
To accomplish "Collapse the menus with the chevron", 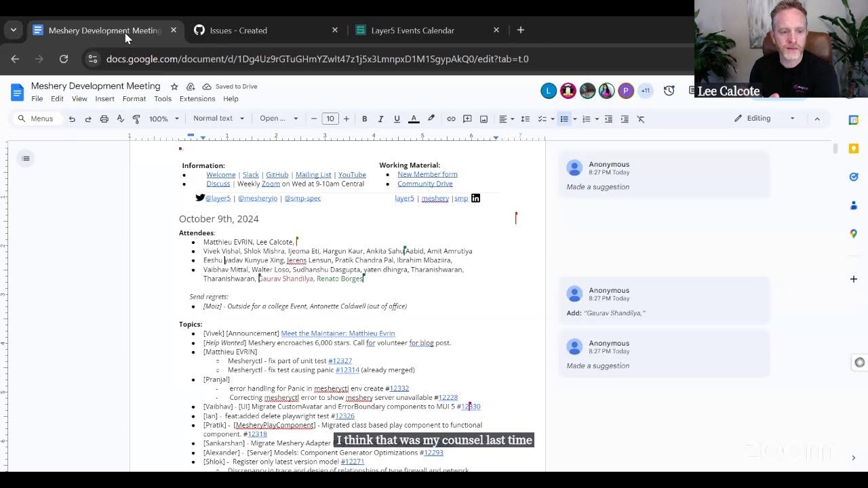I will pyautogui.click(x=817, y=119).
